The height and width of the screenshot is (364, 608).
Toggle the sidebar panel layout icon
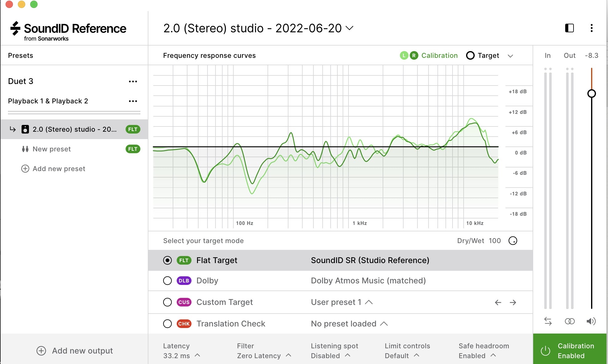tap(570, 27)
